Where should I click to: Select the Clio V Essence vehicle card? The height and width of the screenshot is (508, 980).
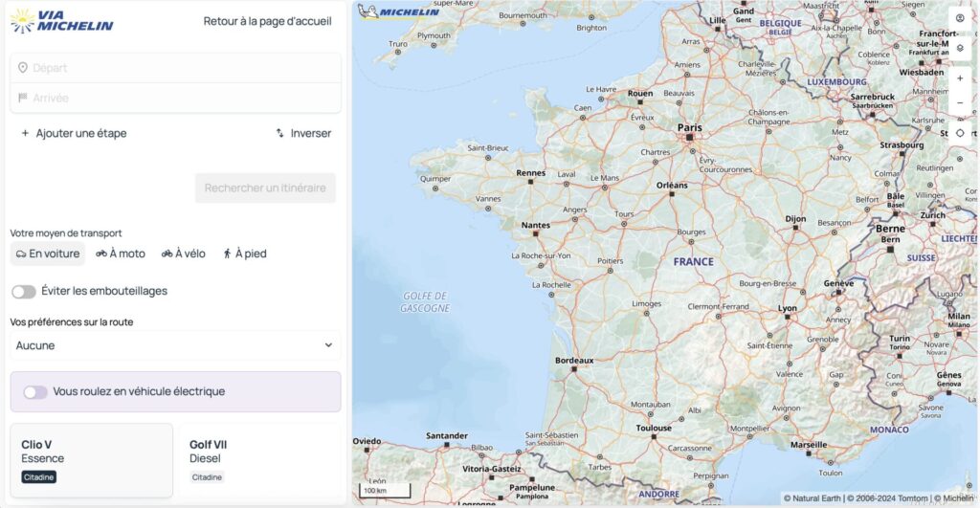point(92,460)
